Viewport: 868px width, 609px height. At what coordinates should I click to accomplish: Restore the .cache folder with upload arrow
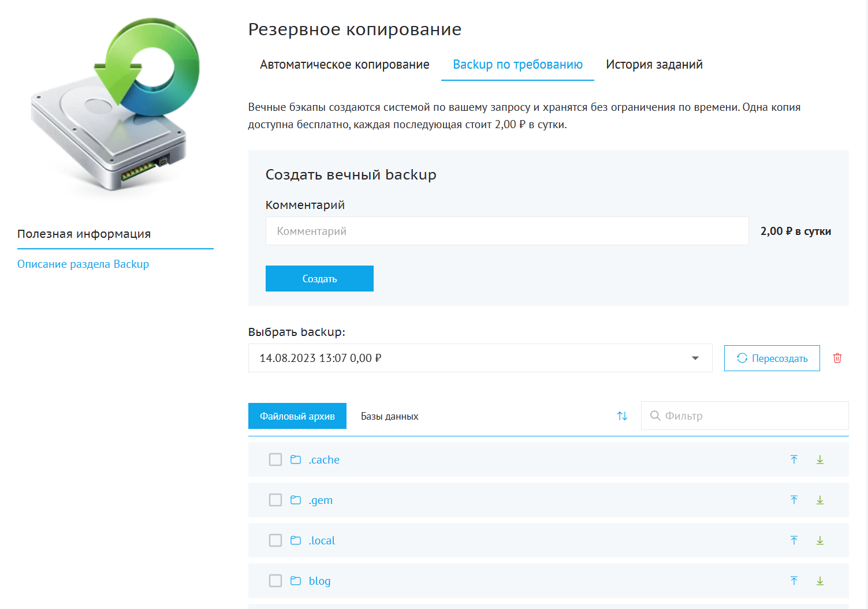coord(794,459)
